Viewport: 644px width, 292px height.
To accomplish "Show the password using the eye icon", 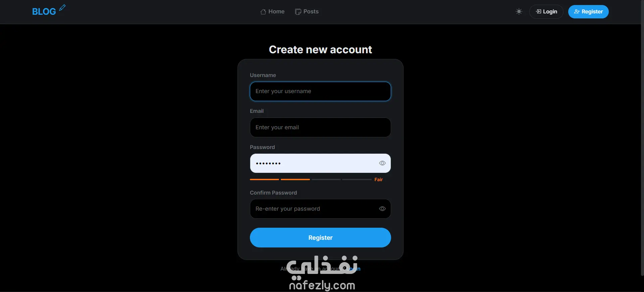I will [x=382, y=163].
